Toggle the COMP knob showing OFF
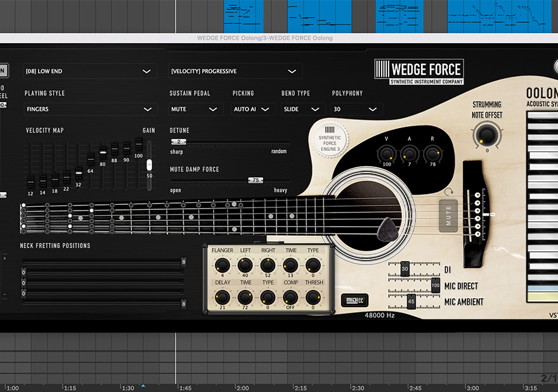 click(290, 297)
